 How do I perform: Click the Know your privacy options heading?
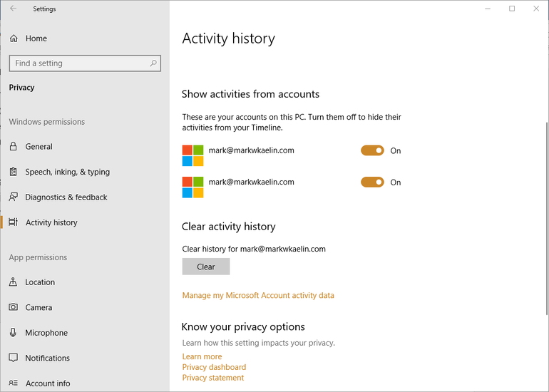click(243, 327)
